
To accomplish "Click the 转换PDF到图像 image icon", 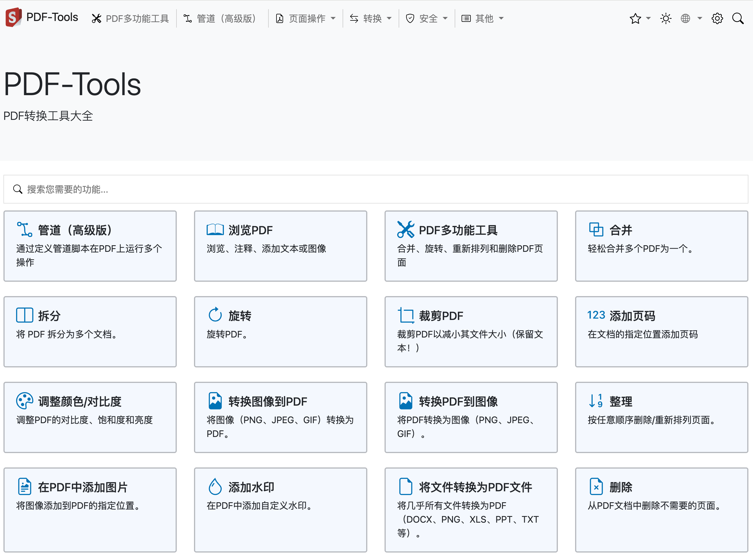I will coord(406,401).
